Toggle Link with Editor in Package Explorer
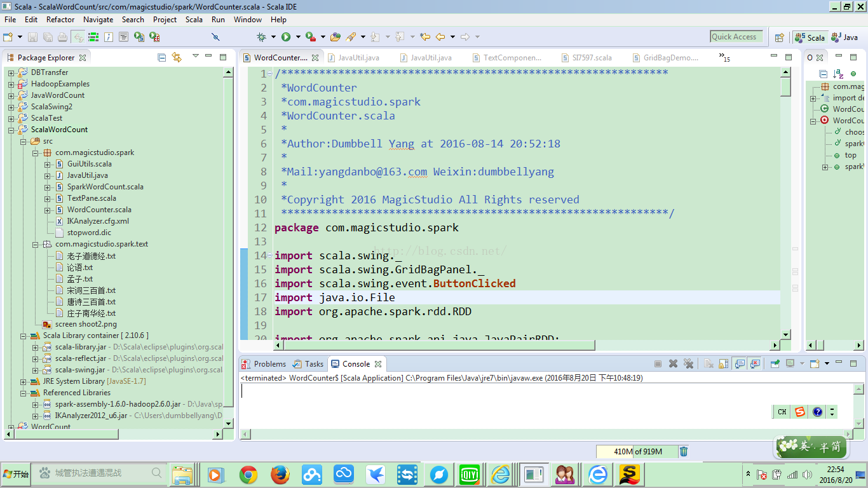This screenshot has width=868, height=488. pos(177,57)
